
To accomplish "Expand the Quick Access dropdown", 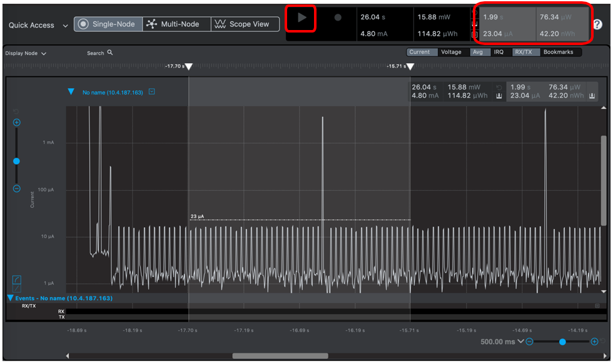I will 38,26.
